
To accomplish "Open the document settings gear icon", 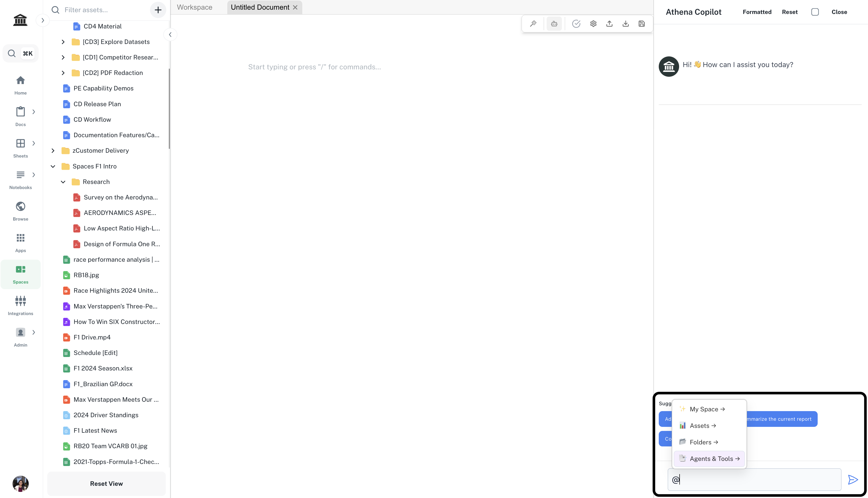I will point(593,24).
